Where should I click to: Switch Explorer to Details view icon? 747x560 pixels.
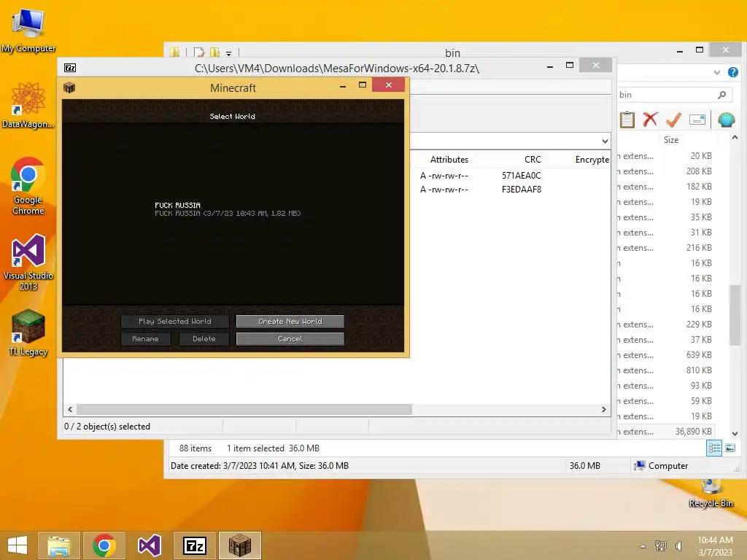(714, 448)
